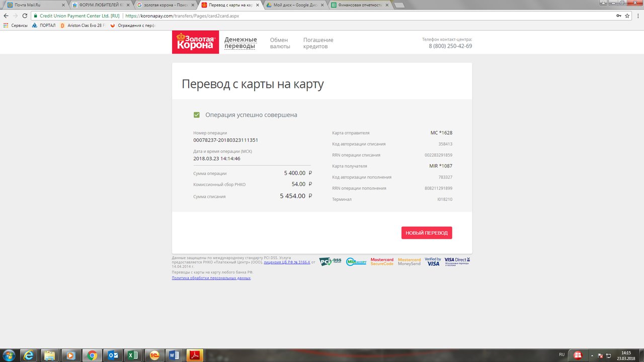Open the saved password key icon
The width and height of the screenshot is (644, 362).
pyautogui.click(x=618, y=16)
